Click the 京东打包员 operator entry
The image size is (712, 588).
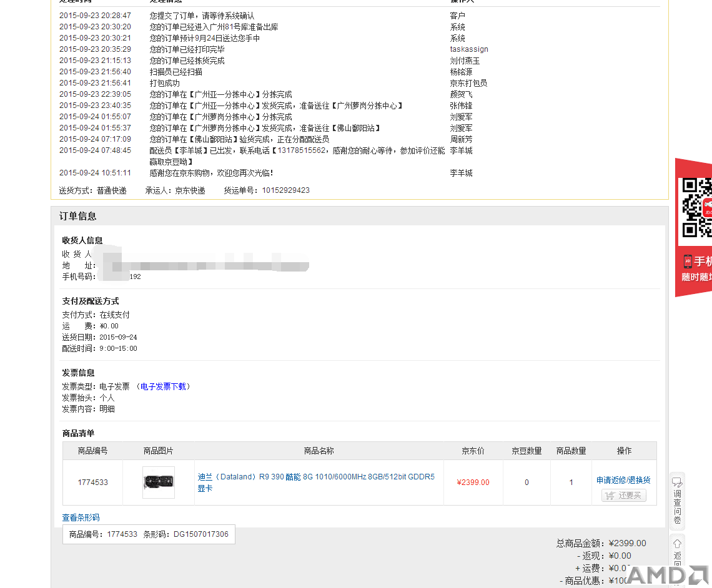click(468, 83)
